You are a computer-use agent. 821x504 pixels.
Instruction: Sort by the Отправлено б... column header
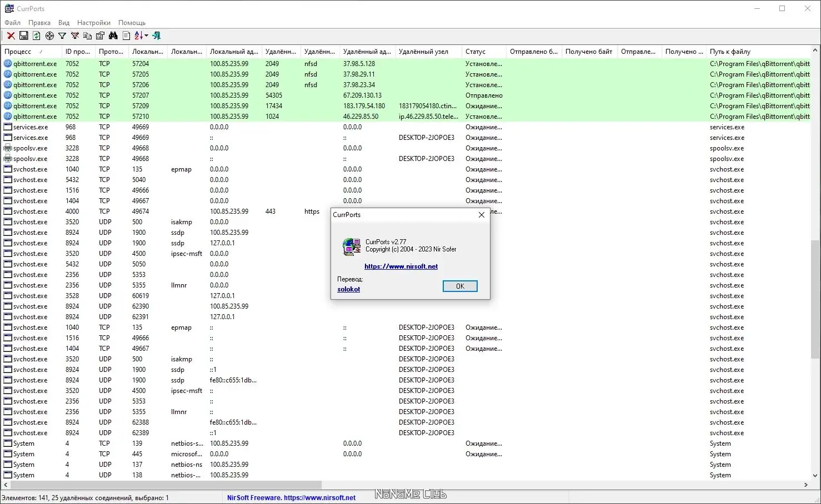pyautogui.click(x=534, y=52)
